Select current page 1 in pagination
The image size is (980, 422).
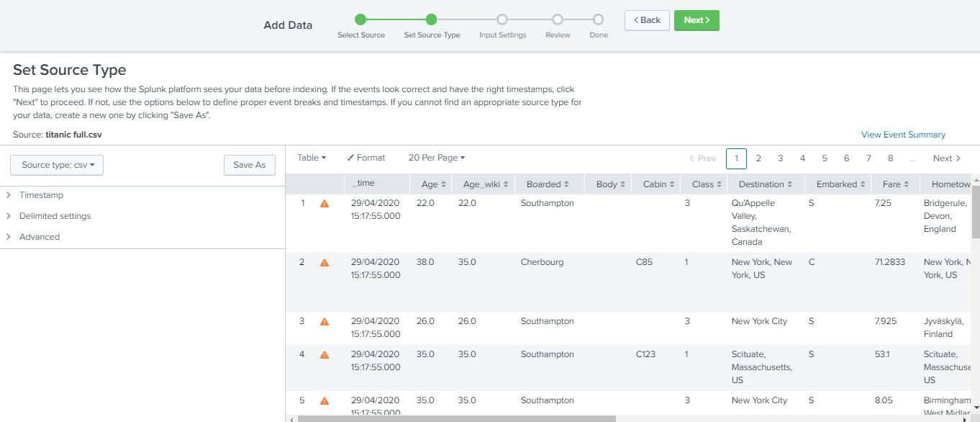pyautogui.click(x=736, y=158)
